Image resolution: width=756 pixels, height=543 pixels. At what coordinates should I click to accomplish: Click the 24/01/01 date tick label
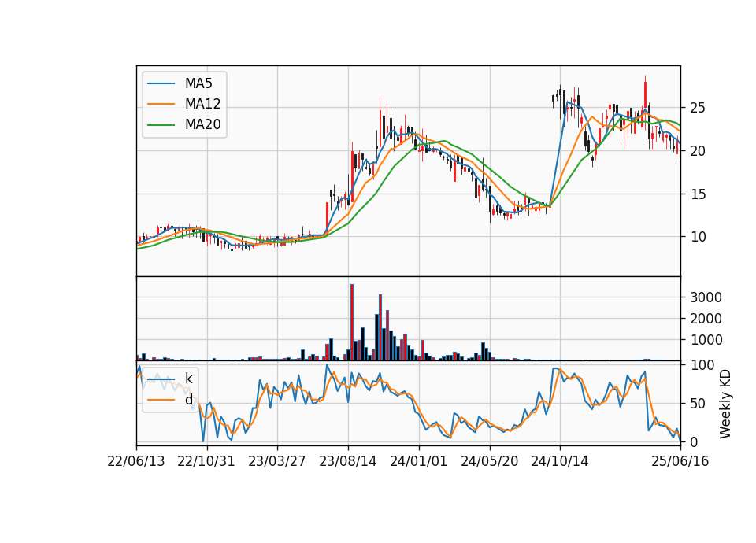[x=418, y=461]
